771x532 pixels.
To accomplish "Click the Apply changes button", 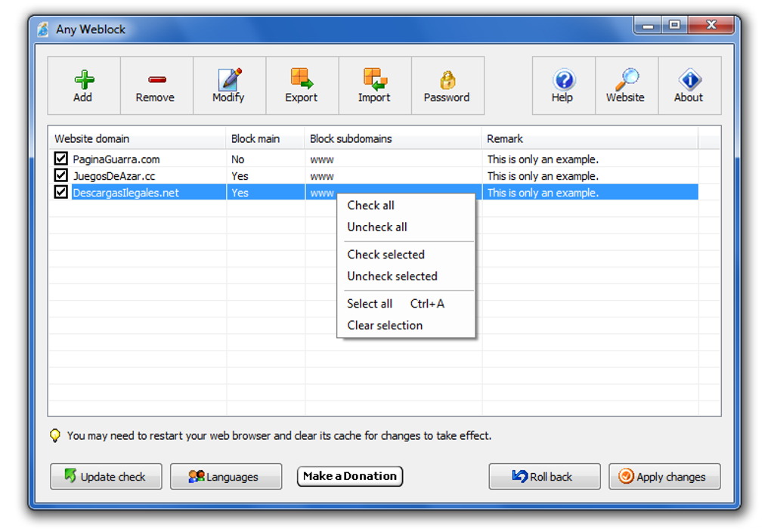I will tap(664, 476).
